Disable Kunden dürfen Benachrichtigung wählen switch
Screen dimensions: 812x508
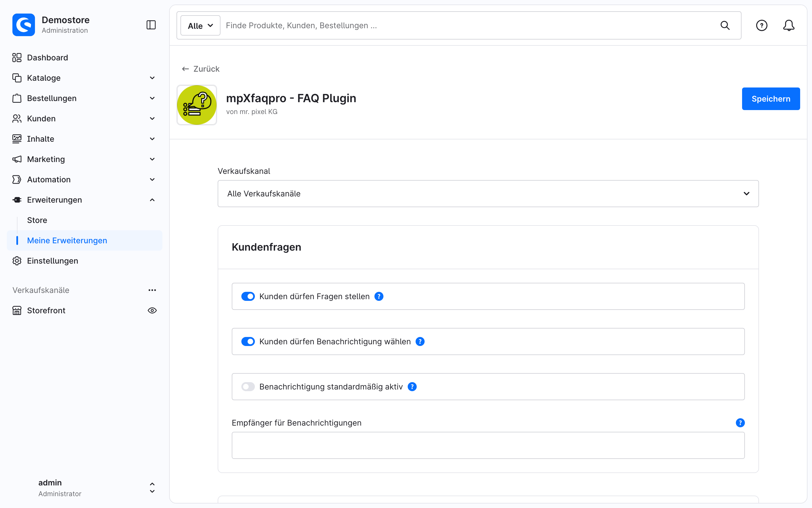pyautogui.click(x=248, y=341)
